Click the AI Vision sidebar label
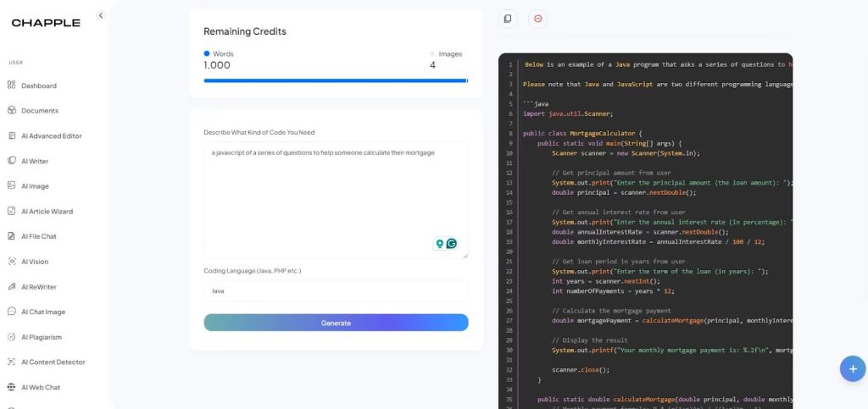The width and height of the screenshot is (868, 409). point(35,262)
